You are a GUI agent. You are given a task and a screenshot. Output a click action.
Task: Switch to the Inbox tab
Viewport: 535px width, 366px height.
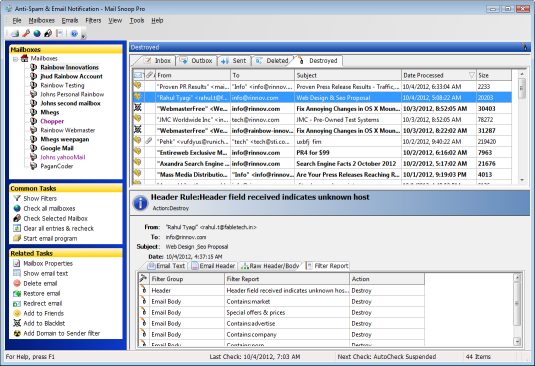click(157, 61)
